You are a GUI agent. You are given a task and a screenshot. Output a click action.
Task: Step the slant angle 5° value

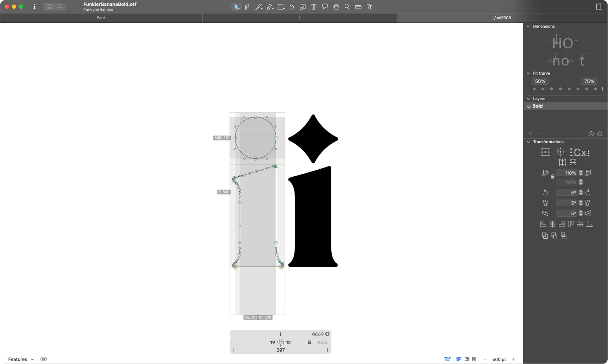point(581,203)
